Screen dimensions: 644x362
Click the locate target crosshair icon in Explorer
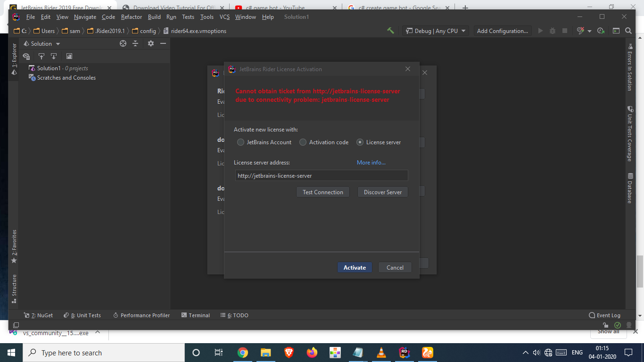coord(123,43)
